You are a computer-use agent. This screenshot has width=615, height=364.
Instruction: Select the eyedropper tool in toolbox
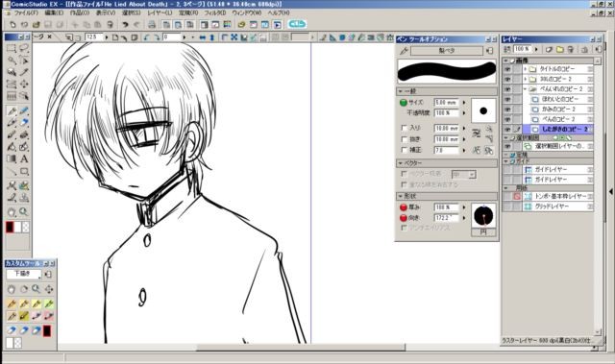(24, 72)
